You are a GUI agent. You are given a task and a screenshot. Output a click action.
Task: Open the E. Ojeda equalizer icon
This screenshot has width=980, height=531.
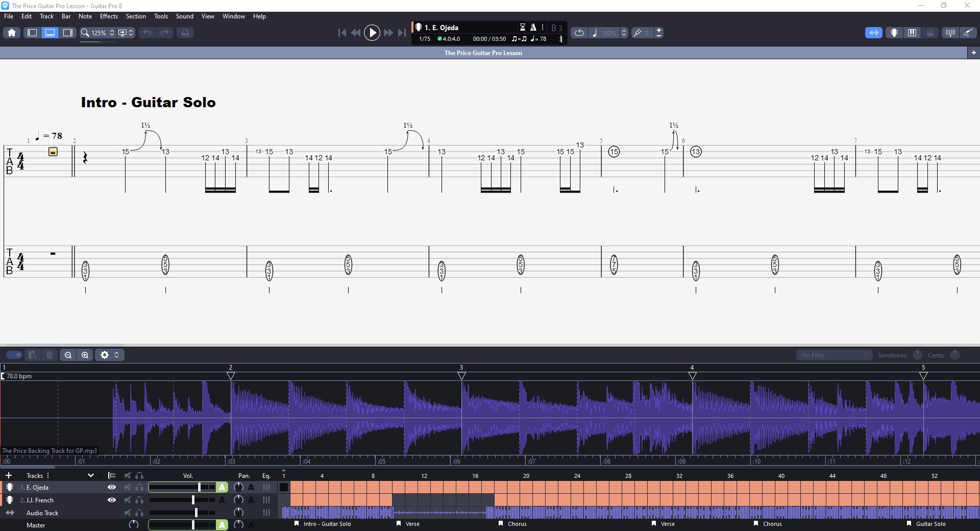click(266, 487)
